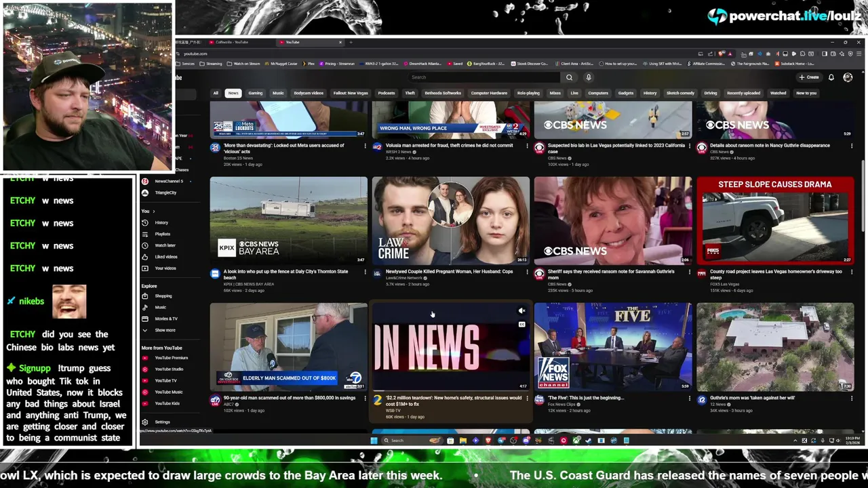The width and height of the screenshot is (868, 488).
Task: Open Movies & TV under Explore
Action: [165, 319]
